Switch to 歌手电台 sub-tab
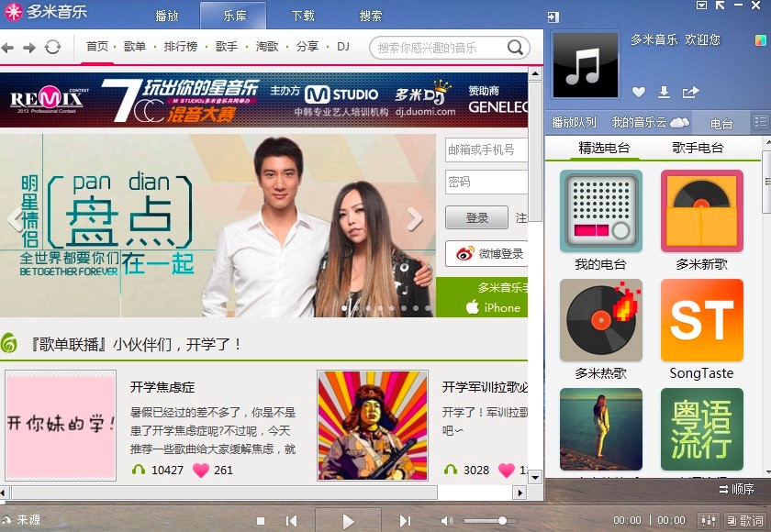 coord(698,148)
